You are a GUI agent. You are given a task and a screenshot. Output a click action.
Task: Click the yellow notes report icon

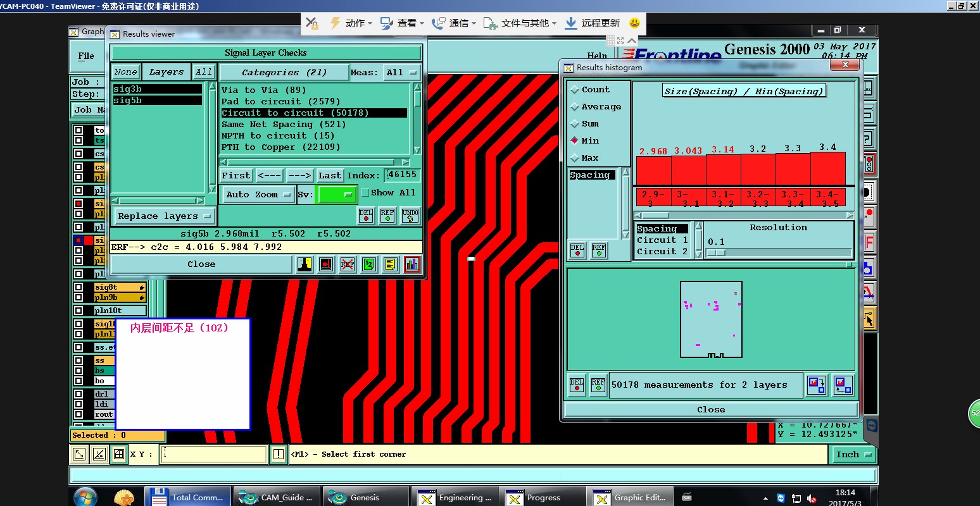coord(391,264)
